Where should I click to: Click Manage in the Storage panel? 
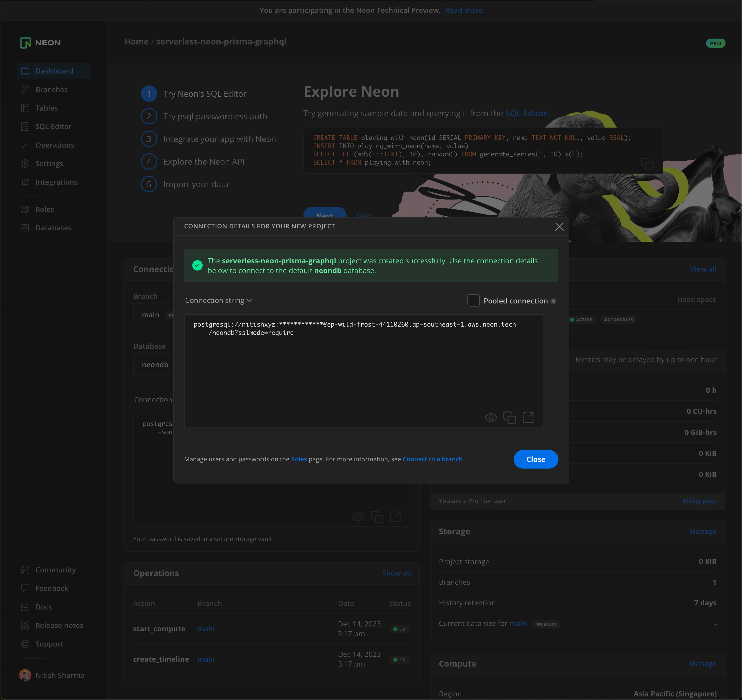(x=702, y=531)
